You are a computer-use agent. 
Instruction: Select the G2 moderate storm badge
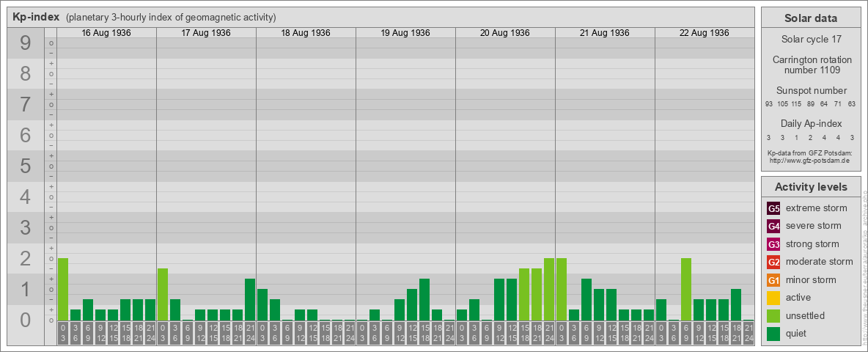click(773, 262)
